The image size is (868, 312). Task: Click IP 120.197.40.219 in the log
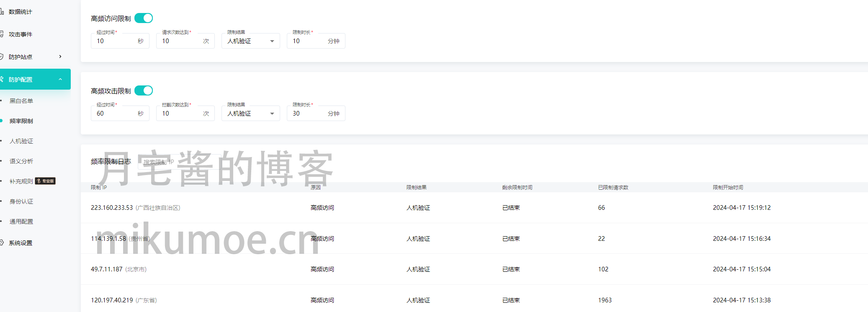112,300
